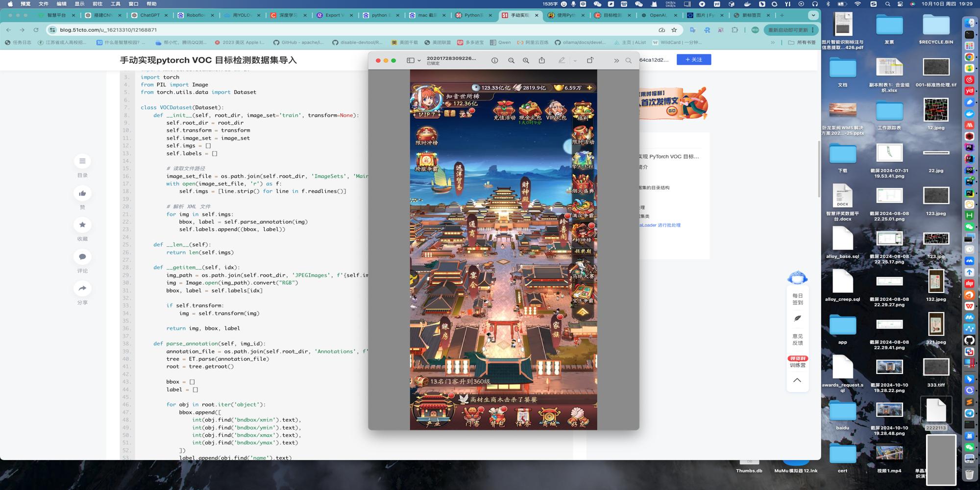Select 12.jpeg desktop thumbnail

(936, 114)
